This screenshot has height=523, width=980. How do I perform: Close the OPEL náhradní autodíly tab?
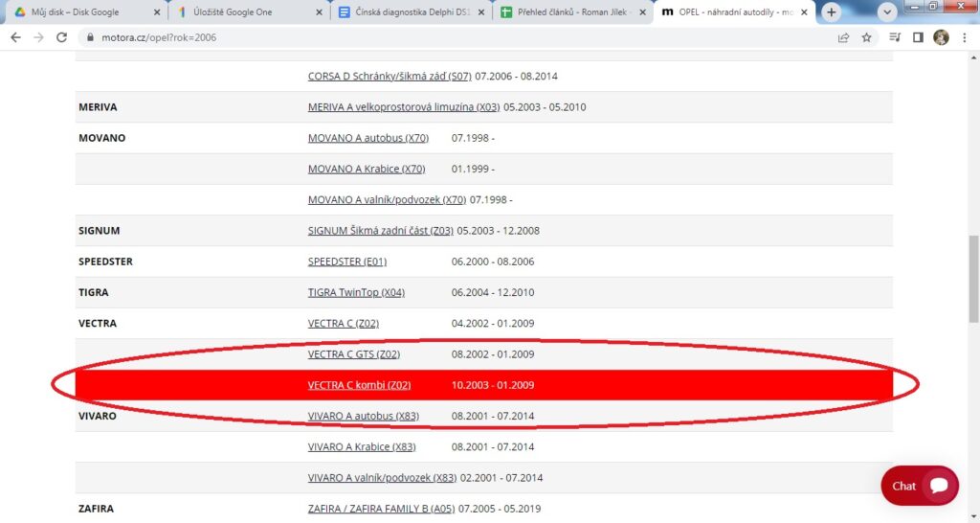[804, 11]
